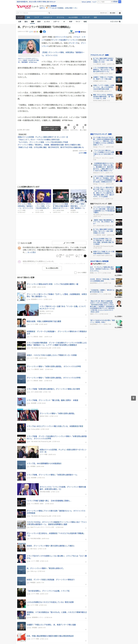
Task: Open the トランプ氏、66の国際機関 article
Action: (x=44, y=463)
